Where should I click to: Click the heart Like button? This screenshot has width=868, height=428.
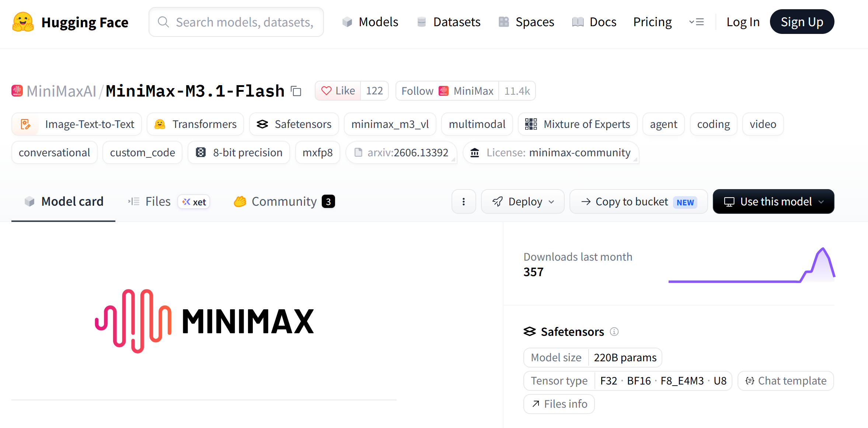click(338, 91)
